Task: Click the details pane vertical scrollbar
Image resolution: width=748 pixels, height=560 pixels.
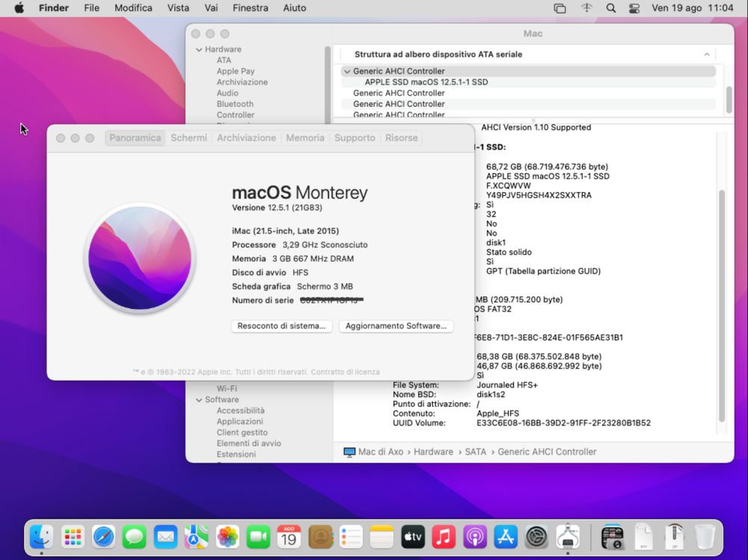Action: (x=722, y=305)
